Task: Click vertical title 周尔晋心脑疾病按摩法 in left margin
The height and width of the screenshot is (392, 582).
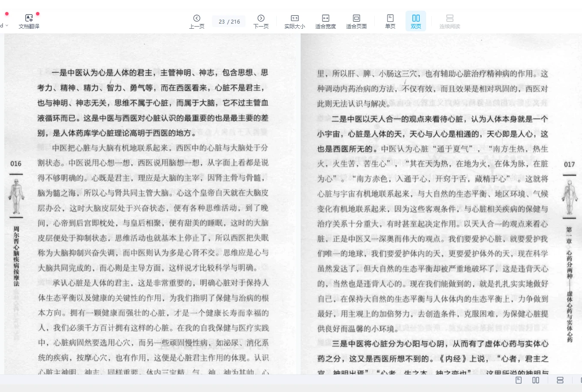Action: pyautogui.click(x=16, y=257)
